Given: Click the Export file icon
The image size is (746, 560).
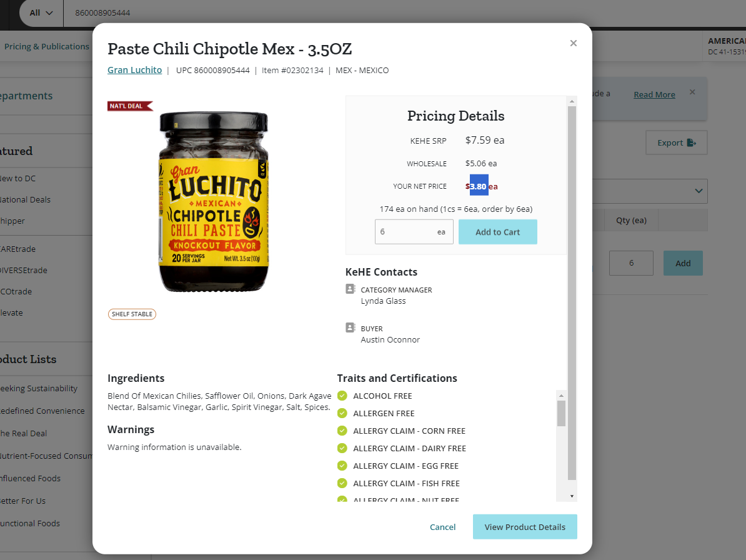Looking at the screenshot, I should tap(692, 142).
